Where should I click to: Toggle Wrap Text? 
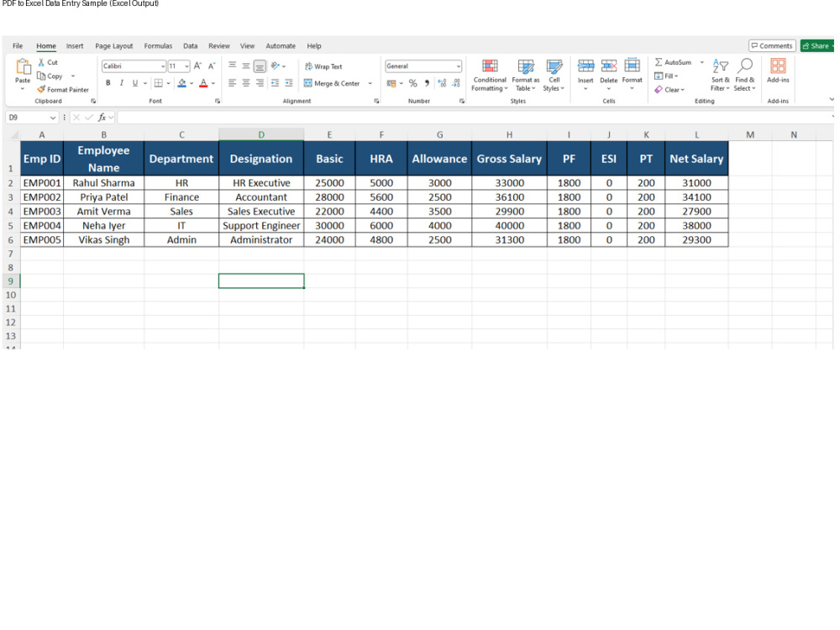[x=323, y=66]
